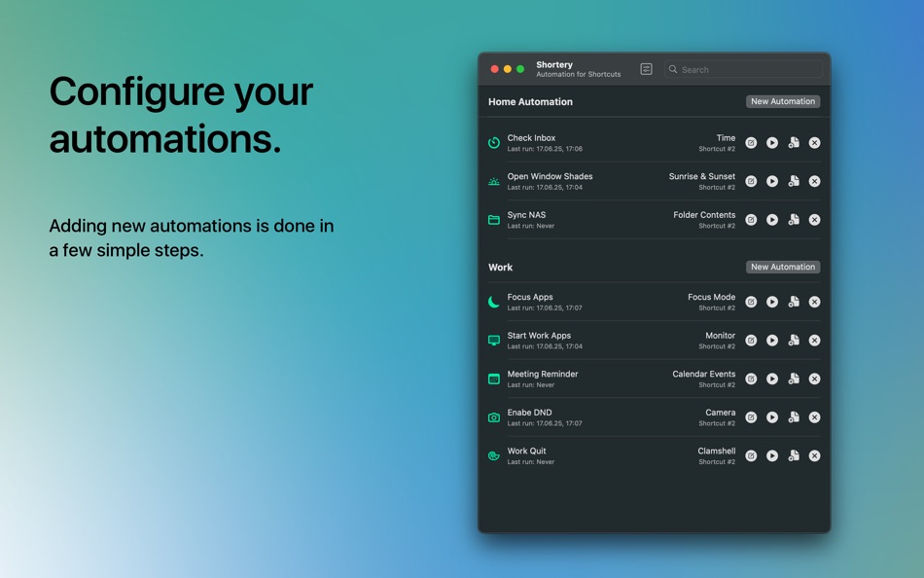Edit the Sync NAS automation
Image resolution: width=924 pixels, height=578 pixels.
click(x=751, y=219)
